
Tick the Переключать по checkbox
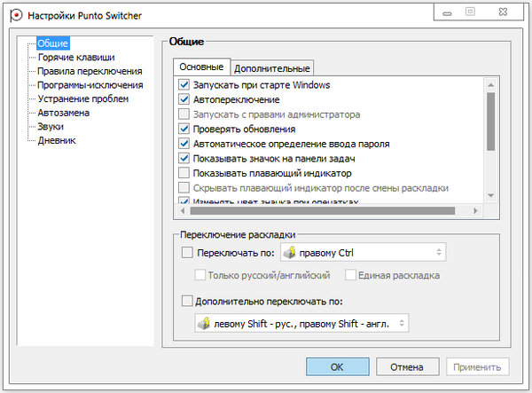tap(186, 253)
